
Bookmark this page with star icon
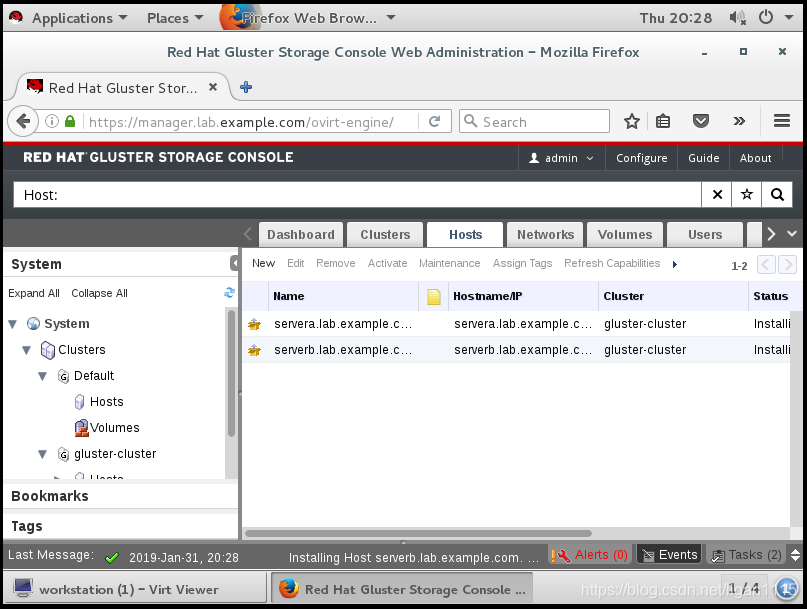631,121
